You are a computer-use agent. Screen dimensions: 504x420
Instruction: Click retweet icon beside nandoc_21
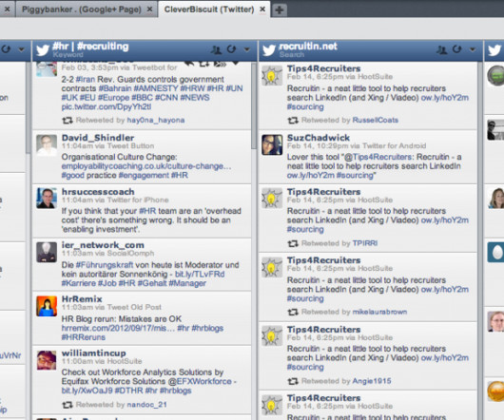coord(68,405)
